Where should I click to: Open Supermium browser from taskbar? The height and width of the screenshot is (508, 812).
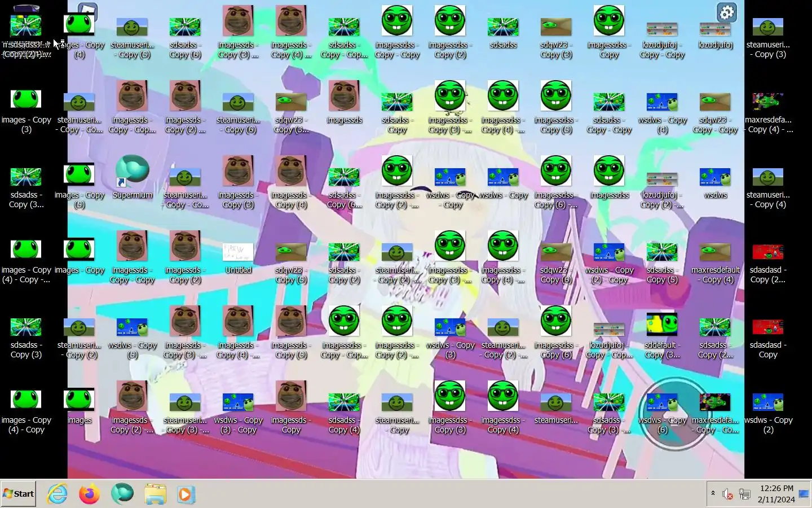(122, 494)
